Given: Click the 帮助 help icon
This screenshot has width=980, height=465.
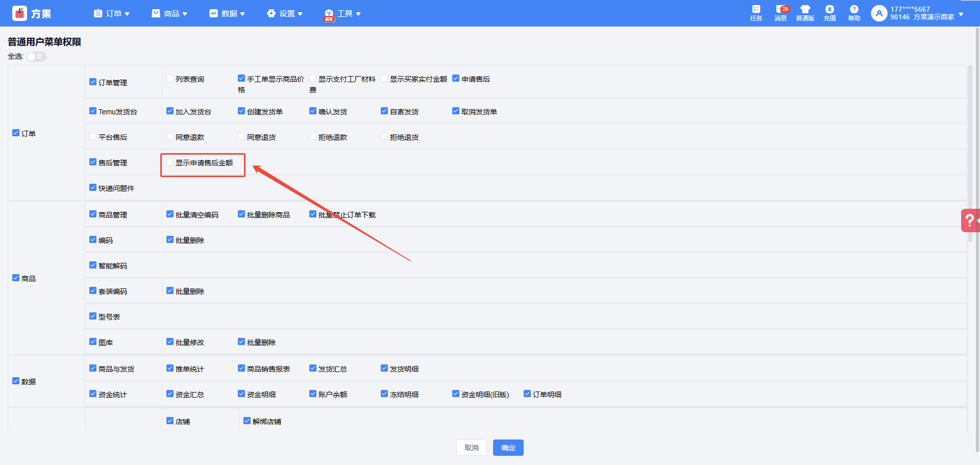Looking at the screenshot, I should coord(854,13).
